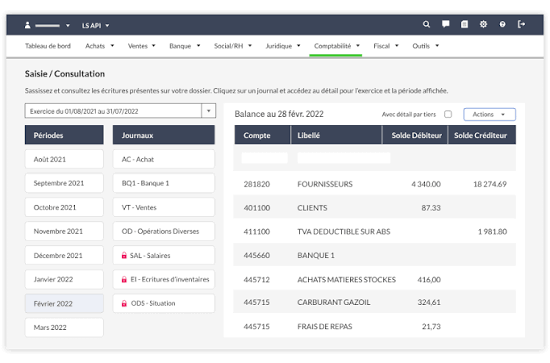The image size is (550, 363).
Task: Select the Janvier 2022 period
Action: (x=64, y=279)
